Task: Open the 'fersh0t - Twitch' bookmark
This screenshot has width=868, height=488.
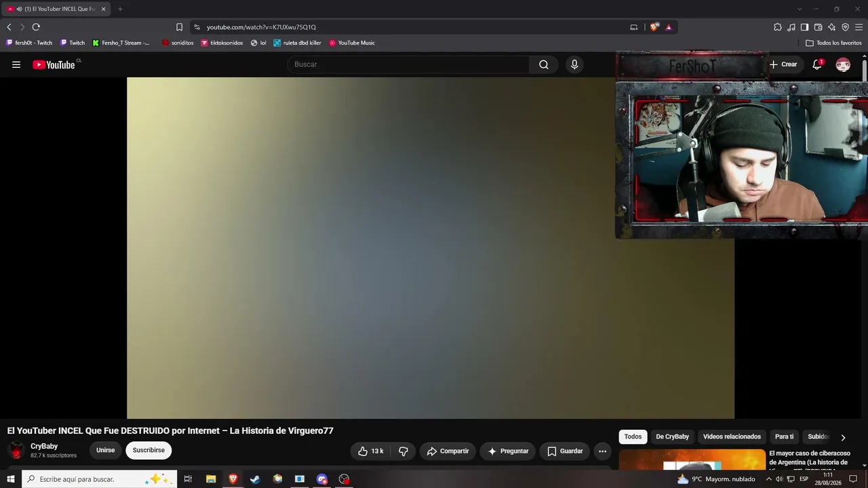Action: [29, 43]
